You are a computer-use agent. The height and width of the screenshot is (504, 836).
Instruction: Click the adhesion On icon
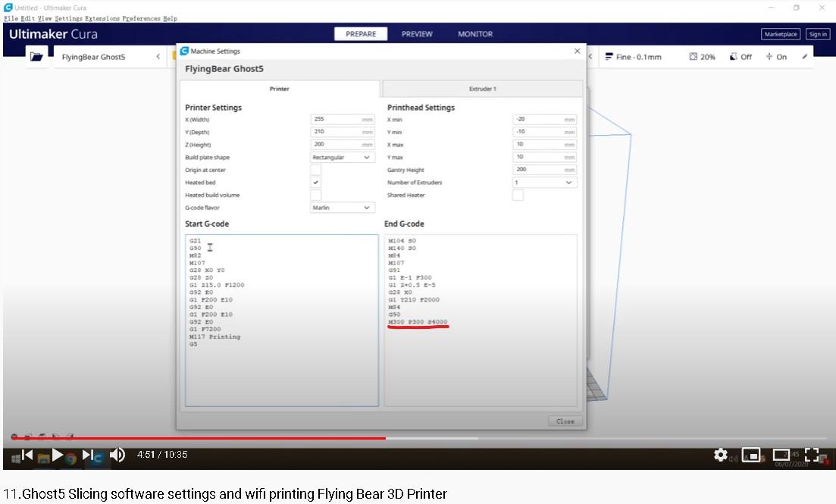click(x=769, y=57)
